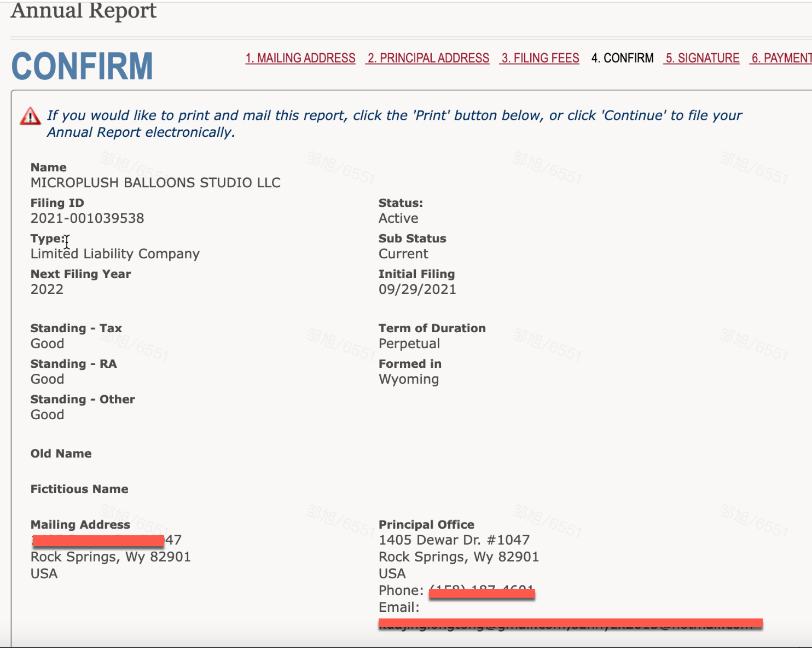This screenshot has width=812, height=648.
Task: Click the redacted phone number field
Action: point(482,592)
